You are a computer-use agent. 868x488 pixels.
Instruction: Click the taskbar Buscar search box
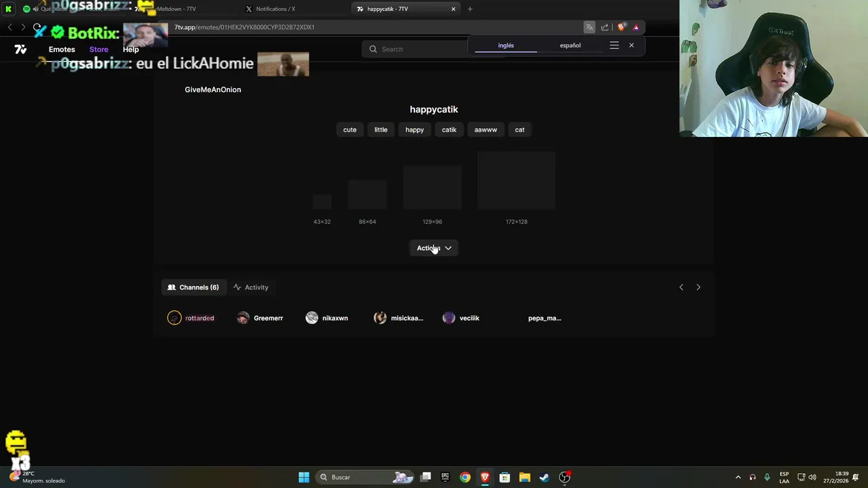366,477
